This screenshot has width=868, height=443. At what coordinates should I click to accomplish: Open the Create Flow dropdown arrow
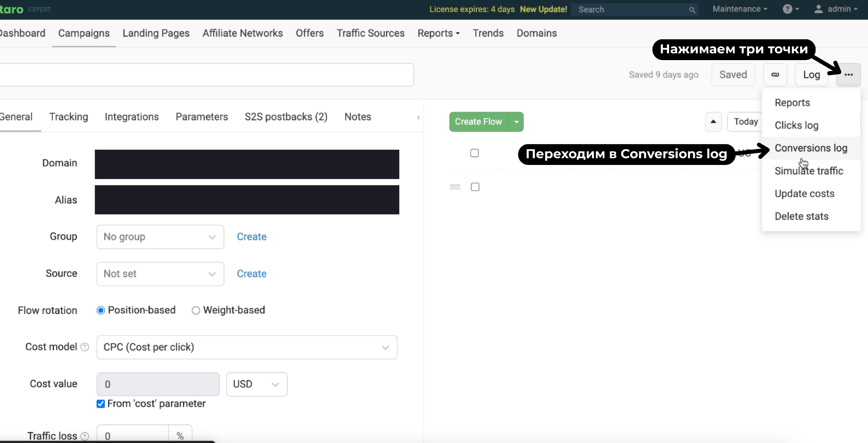point(516,122)
